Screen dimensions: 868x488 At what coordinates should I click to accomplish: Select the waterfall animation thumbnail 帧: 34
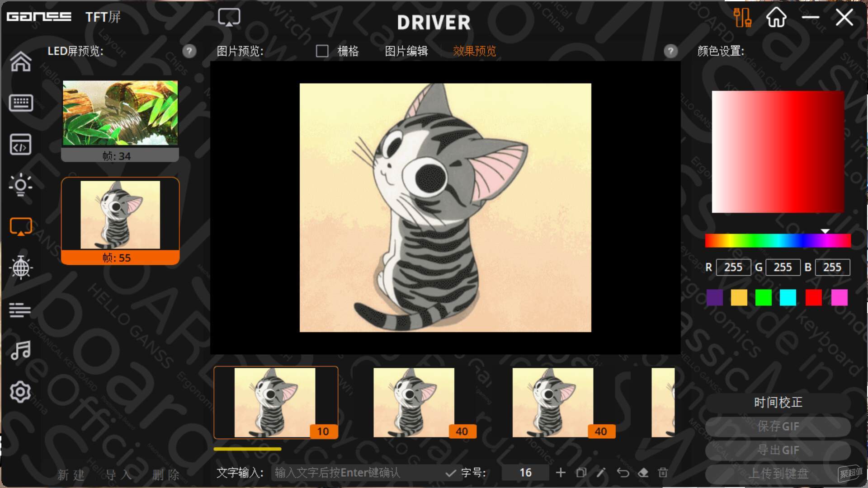pyautogui.click(x=120, y=120)
